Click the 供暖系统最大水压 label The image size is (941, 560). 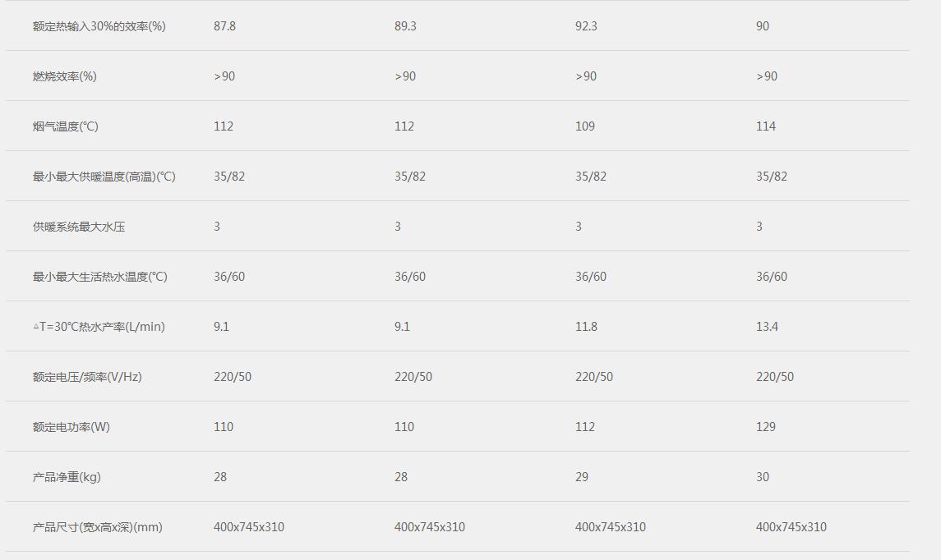click(79, 227)
